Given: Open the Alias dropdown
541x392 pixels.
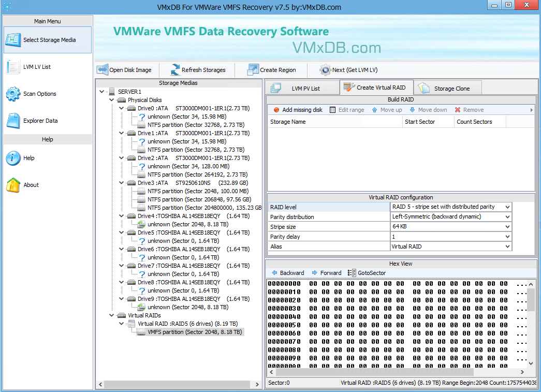Looking at the screenshot, I should pos(507,246).
